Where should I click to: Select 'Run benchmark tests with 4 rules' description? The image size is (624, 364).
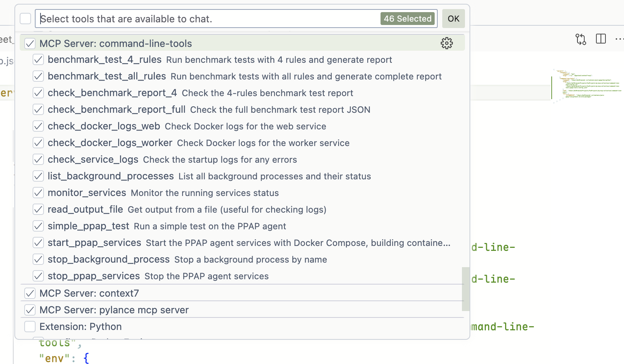(279, 60)
